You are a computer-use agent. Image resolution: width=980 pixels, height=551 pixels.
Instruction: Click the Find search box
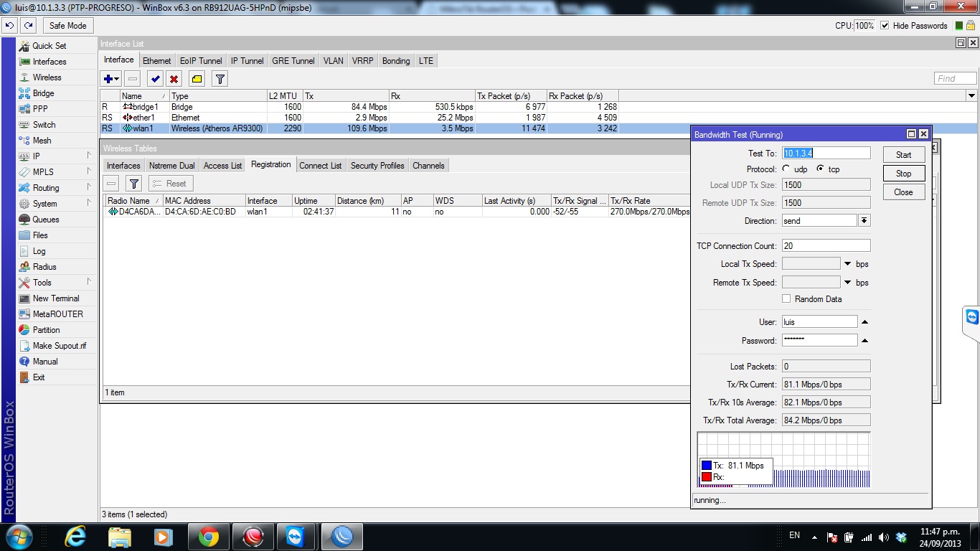tap(955, 79)
